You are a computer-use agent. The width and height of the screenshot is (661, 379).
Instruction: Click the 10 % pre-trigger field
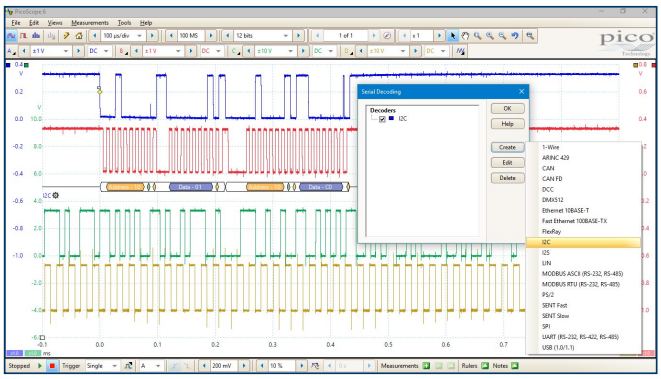click(x=282, y=366)
